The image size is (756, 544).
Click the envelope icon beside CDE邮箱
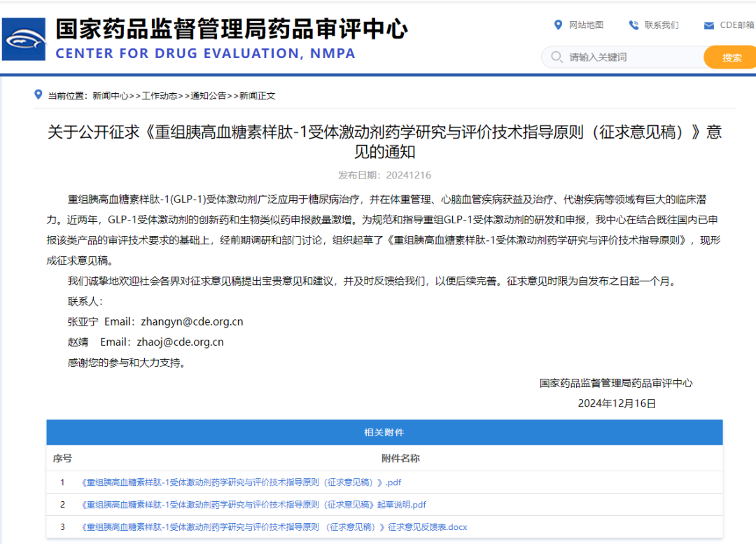point(708,26)
